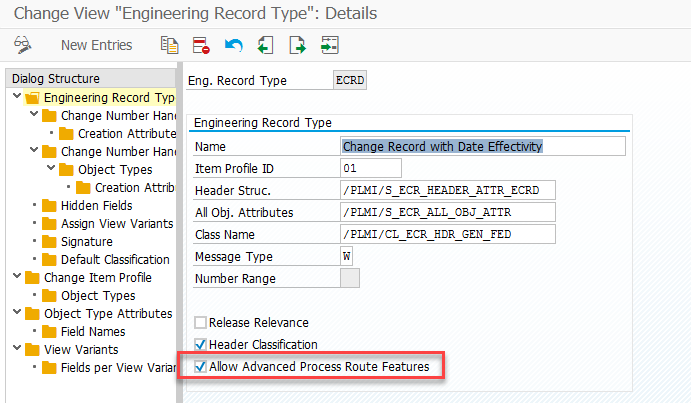Click the New Entries button

[97, 45]
